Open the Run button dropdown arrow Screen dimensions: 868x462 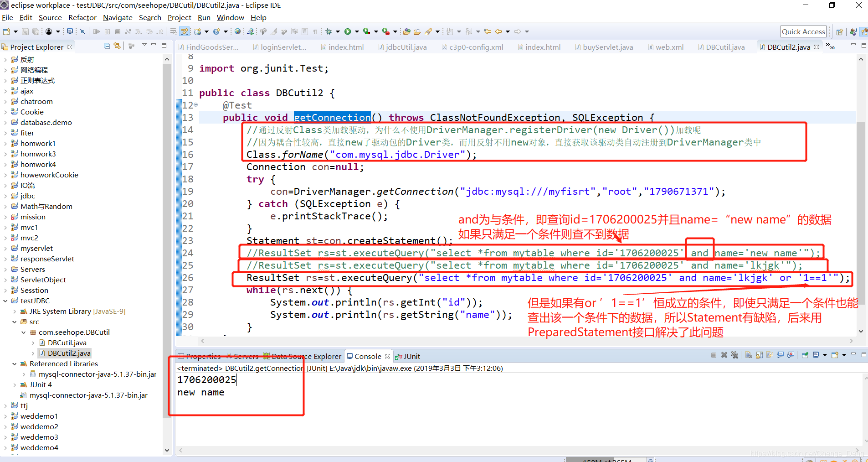click(x=357, y=31)
